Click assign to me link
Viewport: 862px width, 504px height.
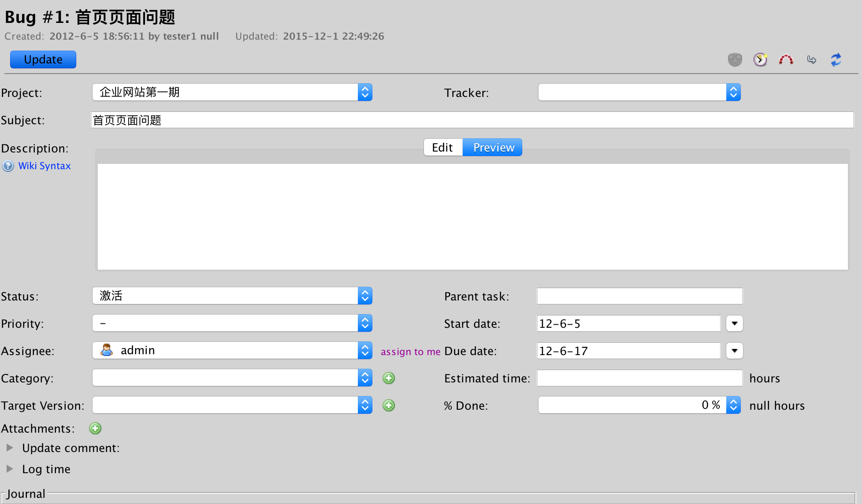click(411, 352)
